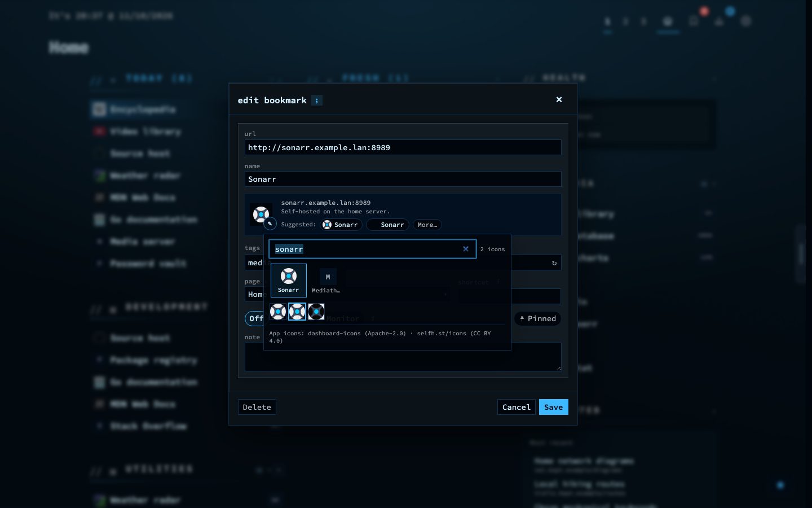The width and height of the screenshot is (812, 508).
Task: Click the large Sonarr preview icon in the bookmark card
Action: [261, 214]
